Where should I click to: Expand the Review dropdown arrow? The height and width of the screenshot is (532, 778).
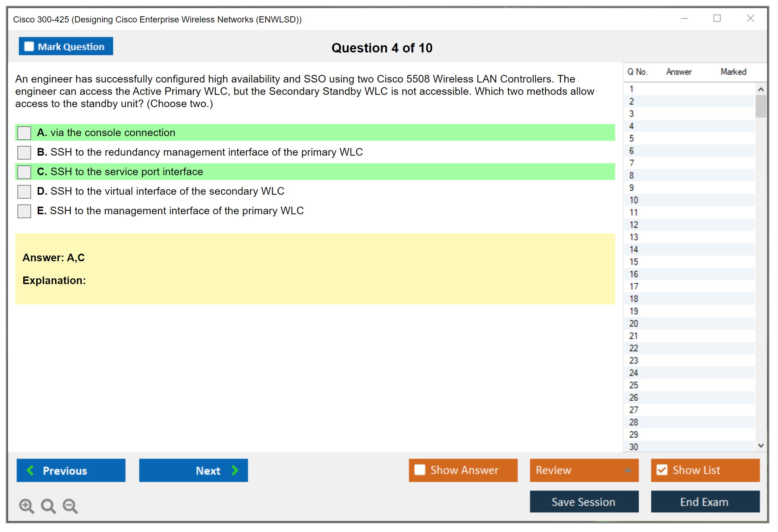click(628, 470)
